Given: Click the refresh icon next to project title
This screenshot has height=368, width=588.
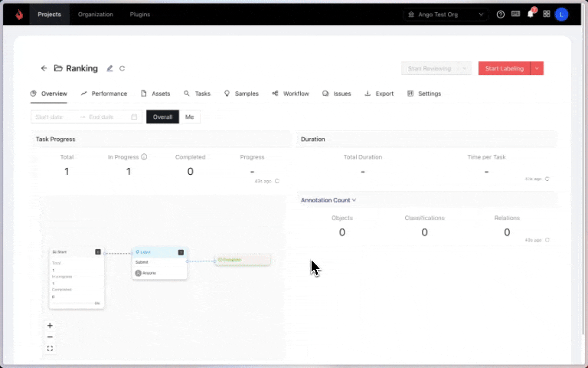Looking at the screenshot, I should [x=122, y=68].
